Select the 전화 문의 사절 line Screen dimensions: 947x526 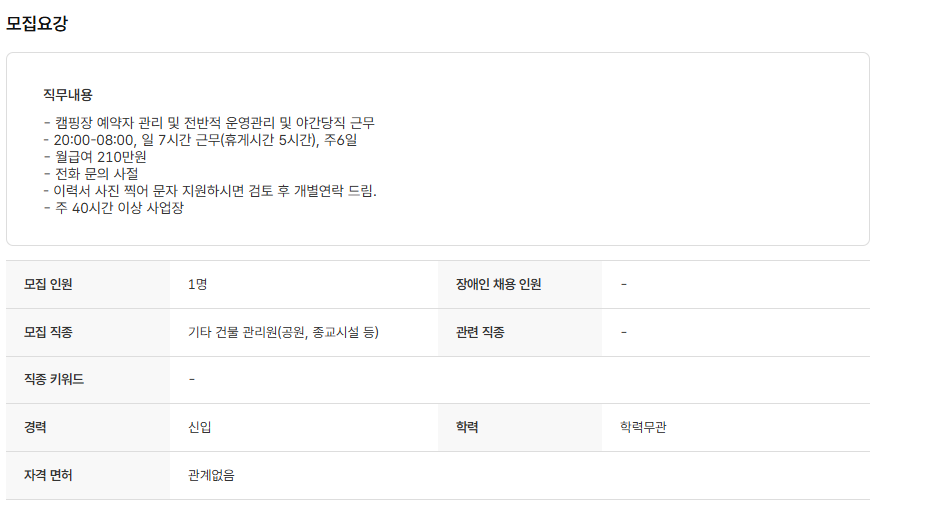[x=91, y=174]
